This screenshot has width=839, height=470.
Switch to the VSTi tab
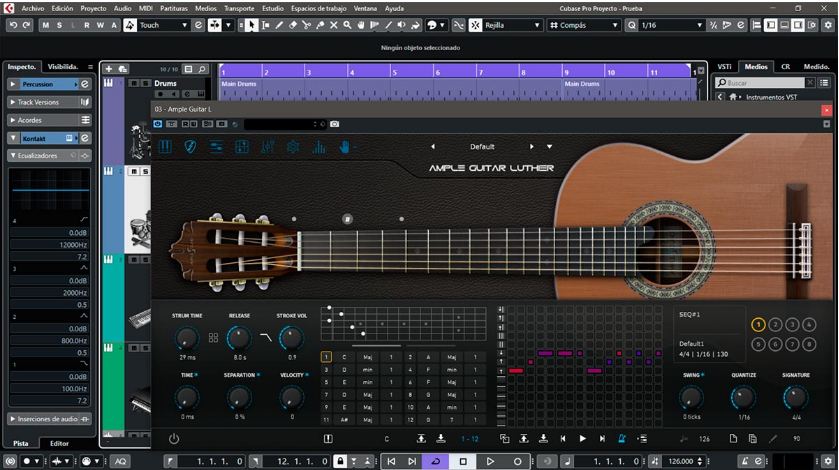tap(724, 67)
